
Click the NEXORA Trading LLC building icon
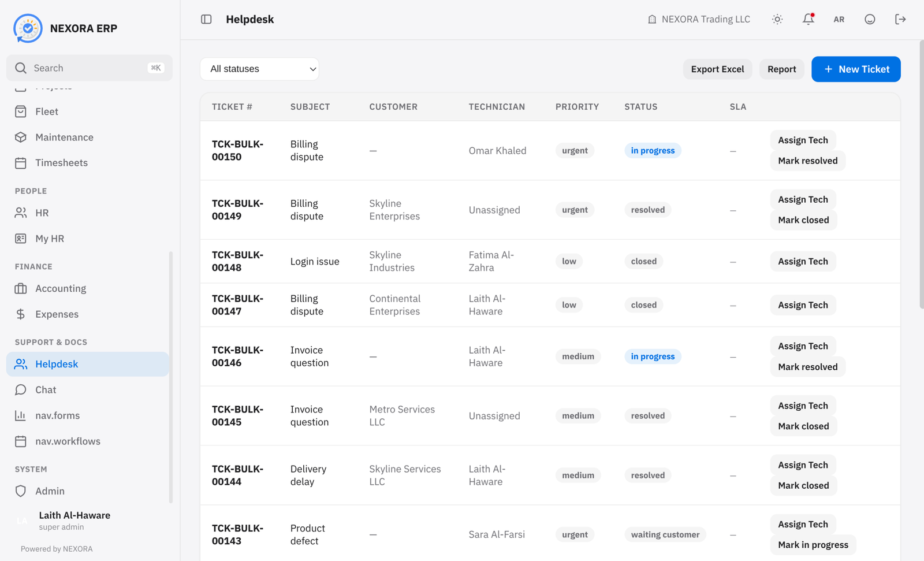pyautogui.click(x=652, y=19)
